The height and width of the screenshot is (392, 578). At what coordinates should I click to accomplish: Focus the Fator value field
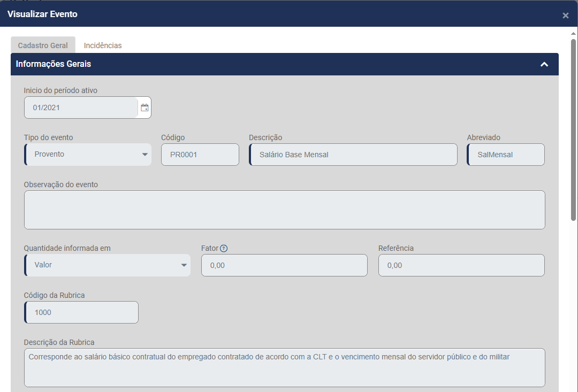[x=284, y=265]
